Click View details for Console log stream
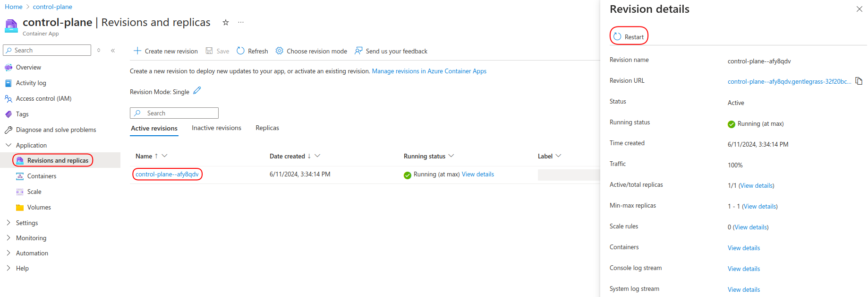 [x=744, y=269]
